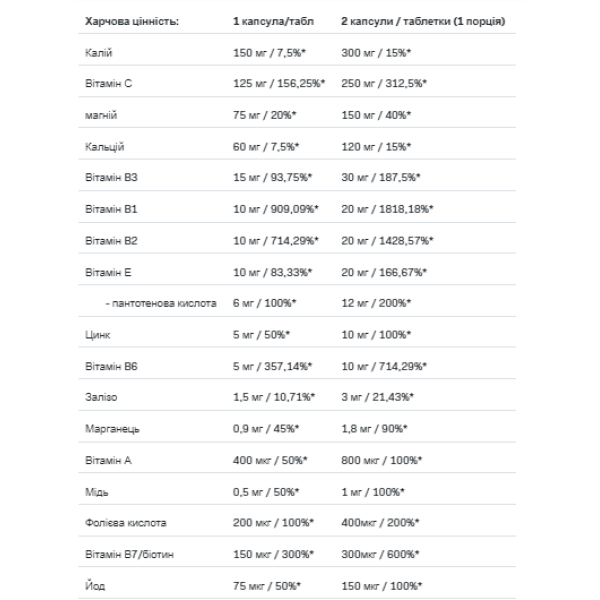Click the value '10 мг / 909,09%*'
This screenshot has width=600, height=600.
273,209
